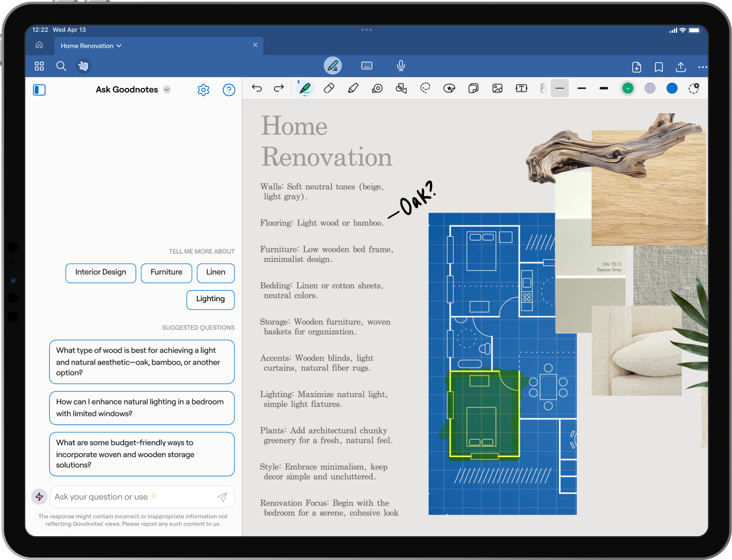Viewport: 732px width, 560px height.
Task: Open the three-dots more options menu
Action: click(x=702, y=67)
